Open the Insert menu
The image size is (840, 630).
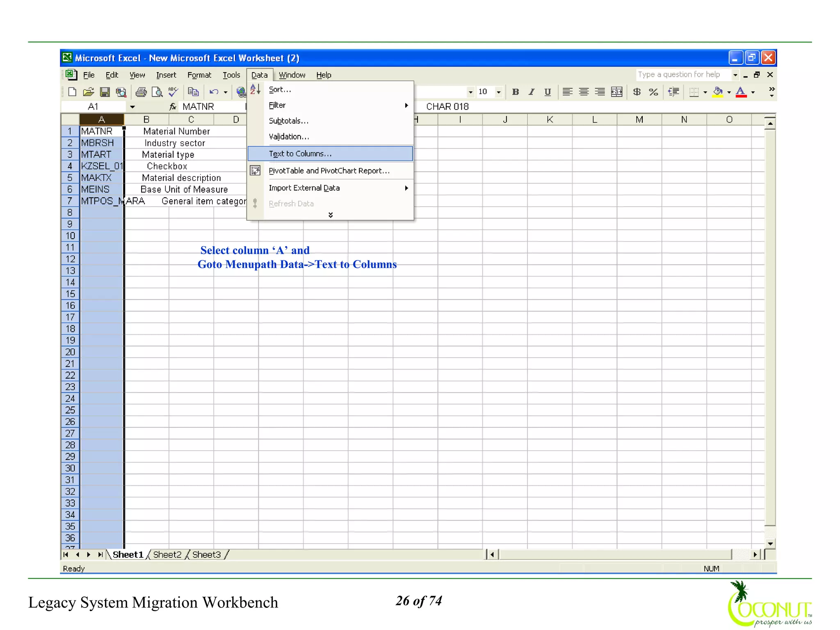click(x=166, y=75)
